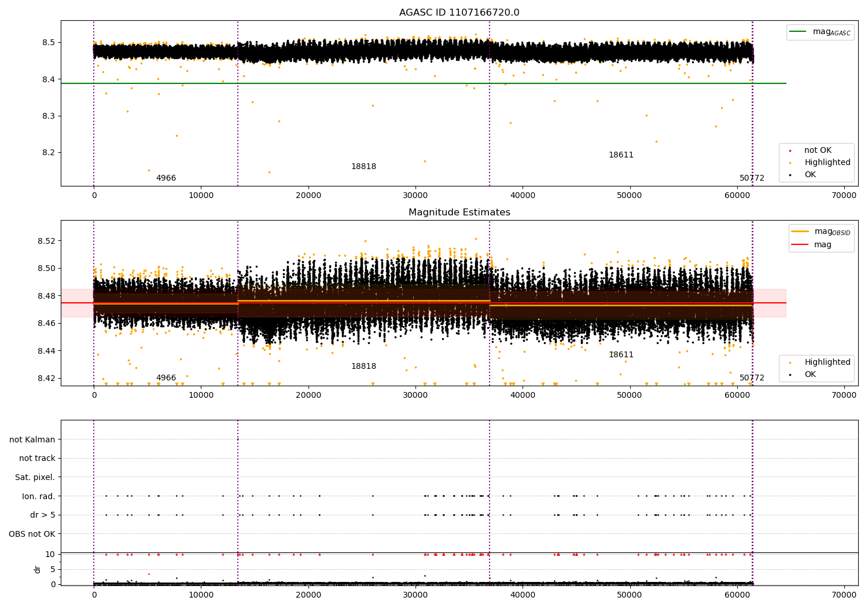Click the obsid label 18611 in the Magnitude Estimates plot

(x=621, y=355)
